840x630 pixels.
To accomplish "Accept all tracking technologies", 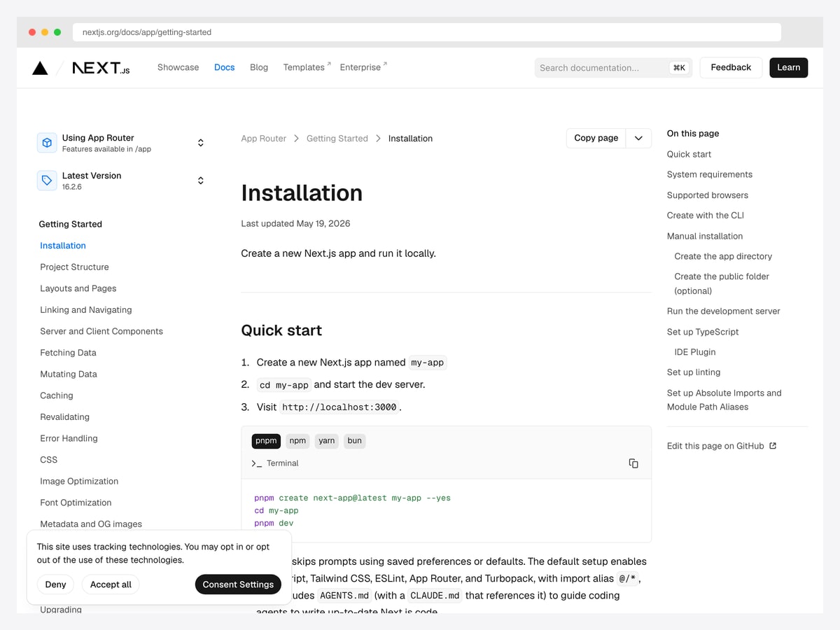I will pyautogui.click(x=111, y=584).
